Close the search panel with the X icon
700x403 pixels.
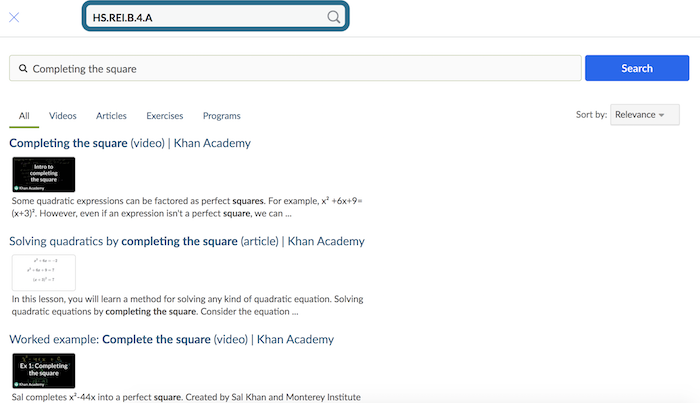point(15,17)
